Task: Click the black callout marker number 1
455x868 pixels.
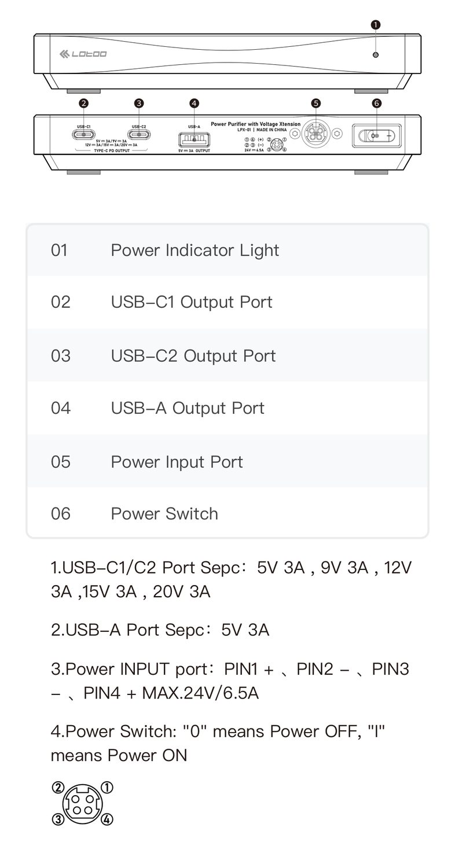Action: 376,25
